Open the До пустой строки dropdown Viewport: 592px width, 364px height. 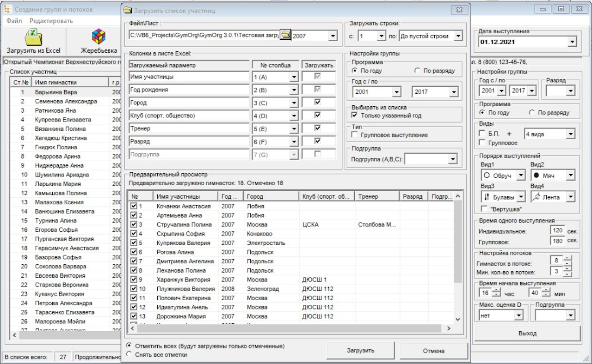point(457,36)
